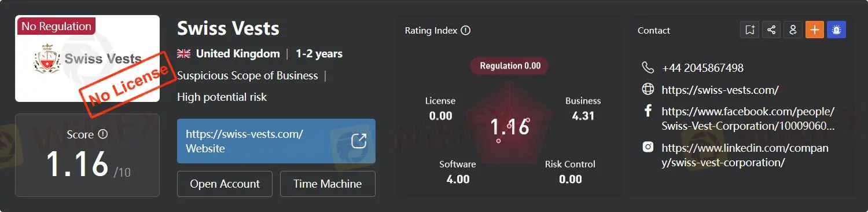The width and height of the screenshot is (868, 212).
Task: Click the 1-2 years text
Action: [319, 54]
